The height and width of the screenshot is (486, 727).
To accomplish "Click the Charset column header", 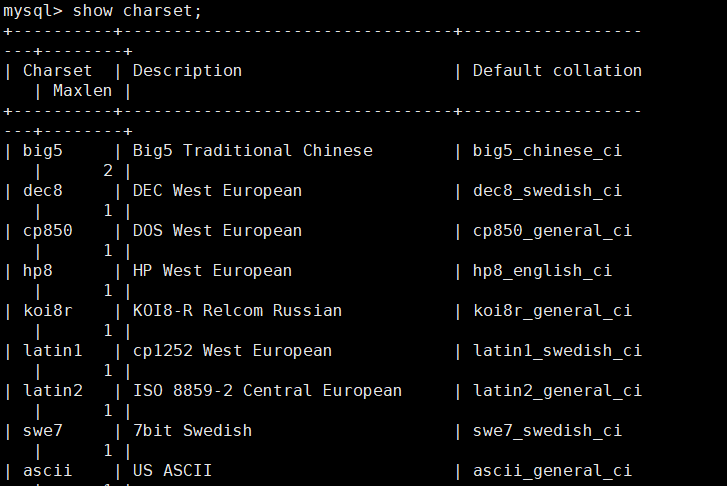I will tap(57, 71).
